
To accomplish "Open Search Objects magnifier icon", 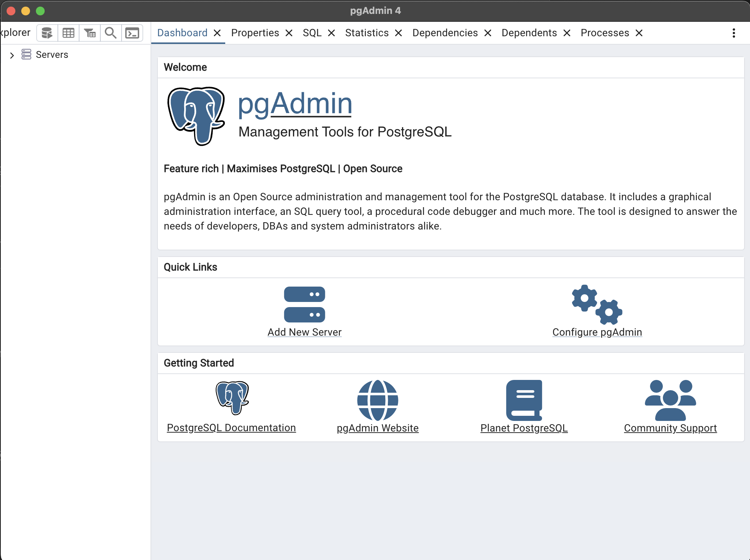I will [111, 33].
